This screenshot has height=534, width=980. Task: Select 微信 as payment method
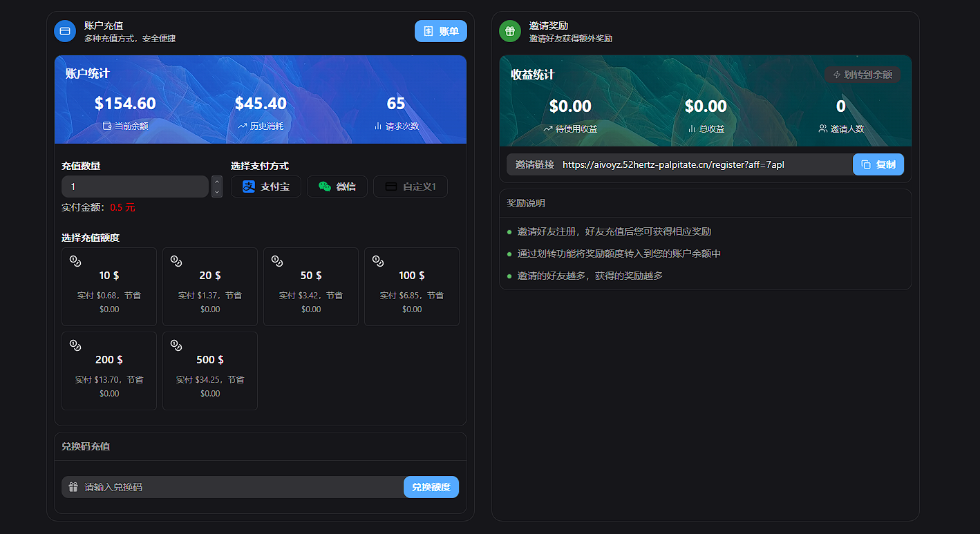point(337,187)
